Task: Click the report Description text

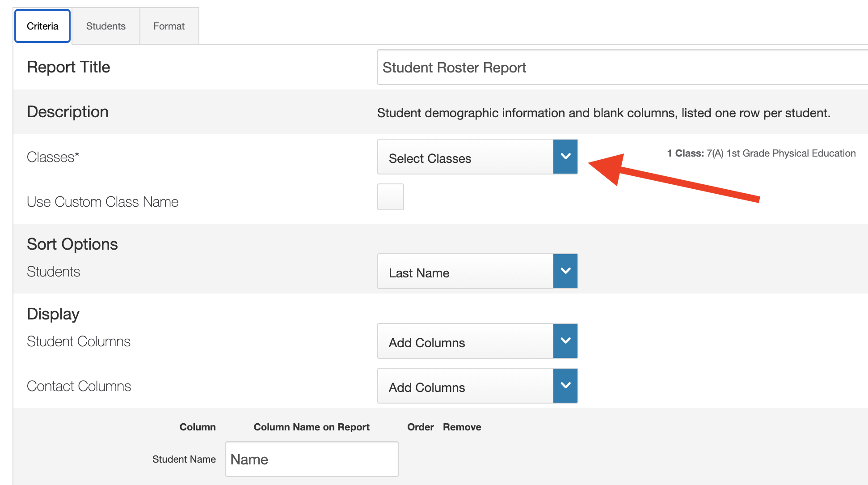Action: [603, 113]
